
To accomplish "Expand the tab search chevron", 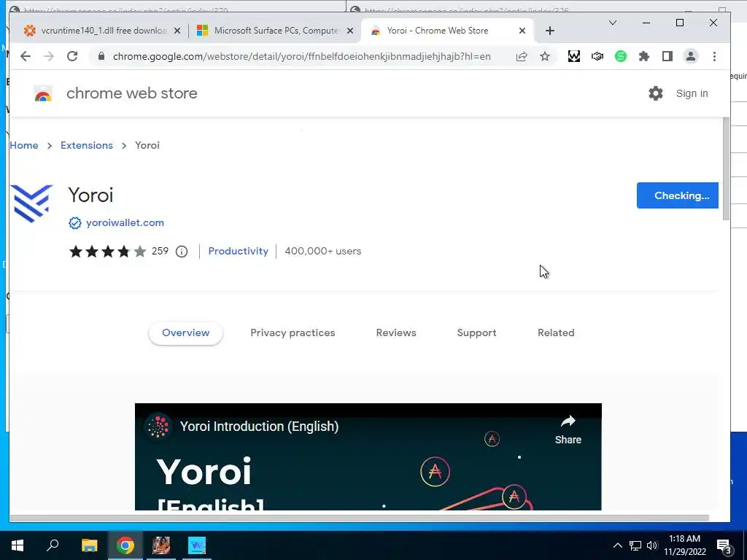I will (613, 23).
